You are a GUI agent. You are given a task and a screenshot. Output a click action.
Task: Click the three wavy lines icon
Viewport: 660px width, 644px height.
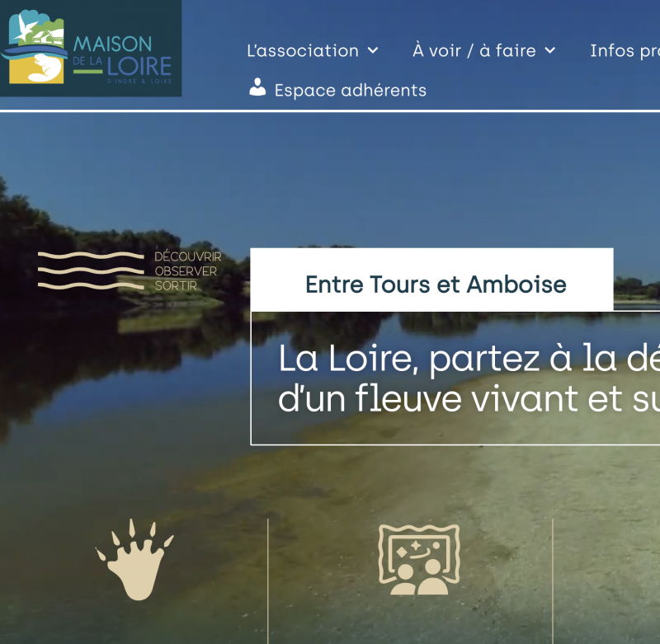click(x=91, y=270)
